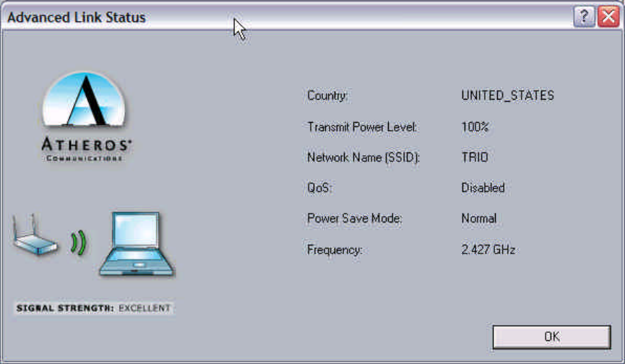
Task: Click the Power Save Mode label
Action: [x=354, y=219]
